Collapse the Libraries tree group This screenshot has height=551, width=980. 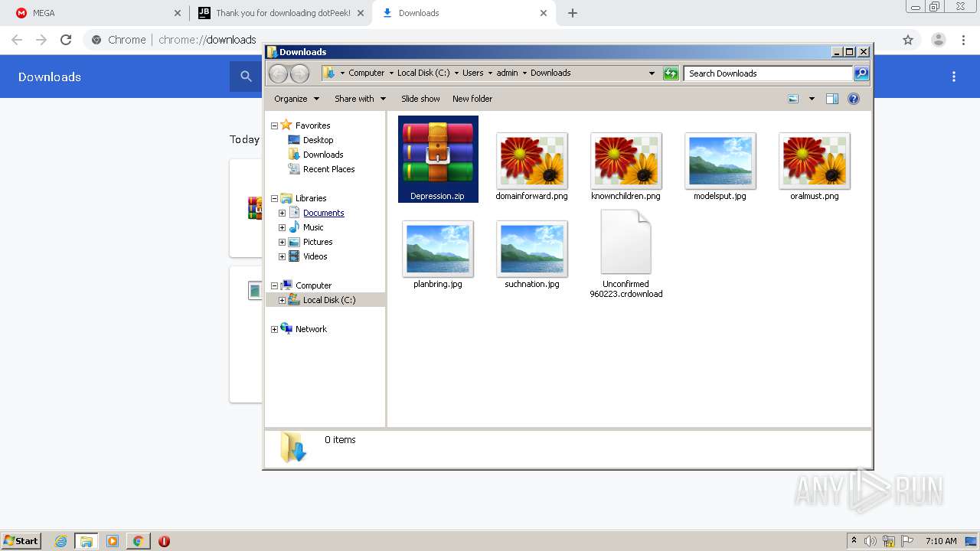pyautogui.click(x=274, y=198)
